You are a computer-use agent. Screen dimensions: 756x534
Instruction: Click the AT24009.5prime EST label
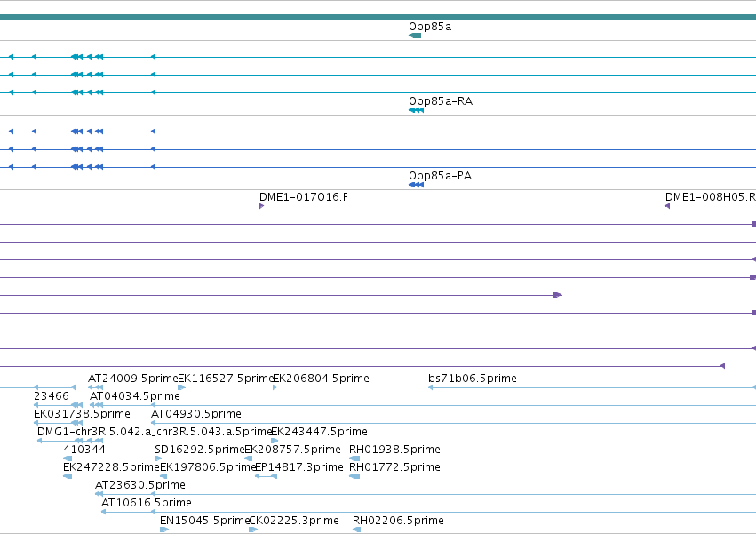point(133,379)
